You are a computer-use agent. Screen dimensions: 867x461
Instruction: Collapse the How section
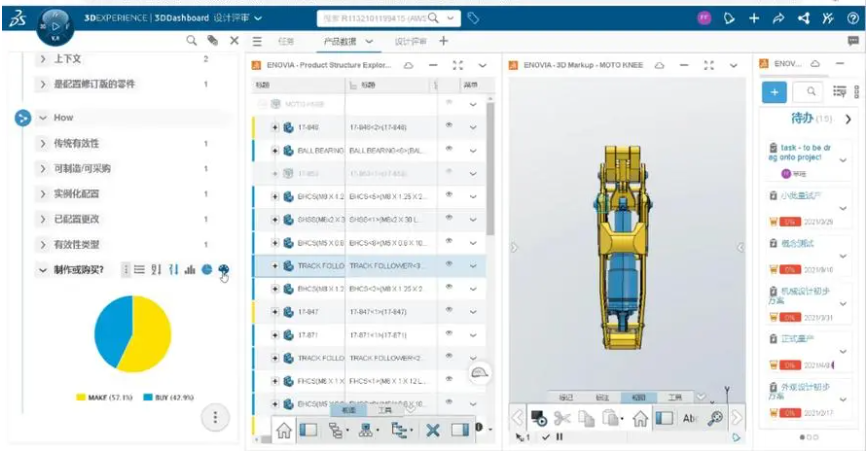(x=43, y=118)
